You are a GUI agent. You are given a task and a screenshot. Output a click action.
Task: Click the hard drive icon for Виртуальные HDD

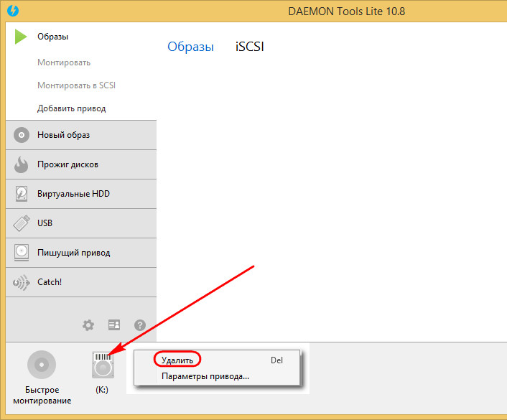pos(22,194)
